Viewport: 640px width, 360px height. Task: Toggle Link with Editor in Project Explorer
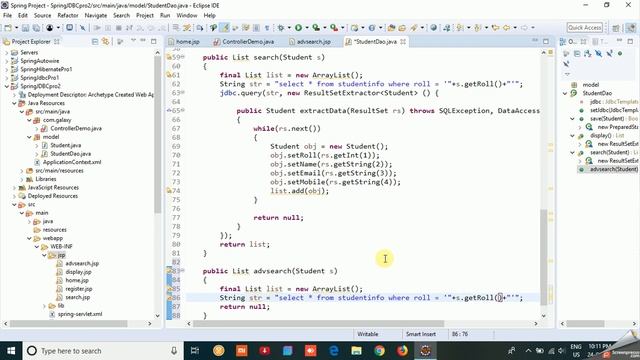106,42
